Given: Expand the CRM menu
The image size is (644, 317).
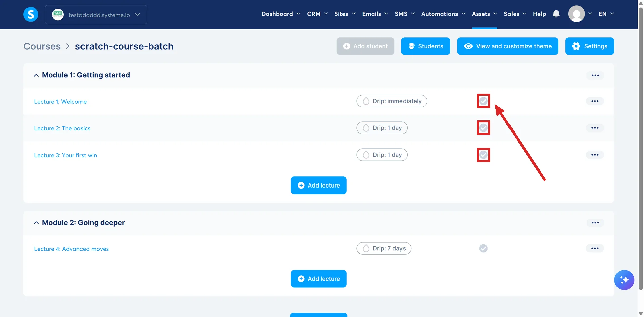Looking at the screenshot, I should [x=317, y=14].
